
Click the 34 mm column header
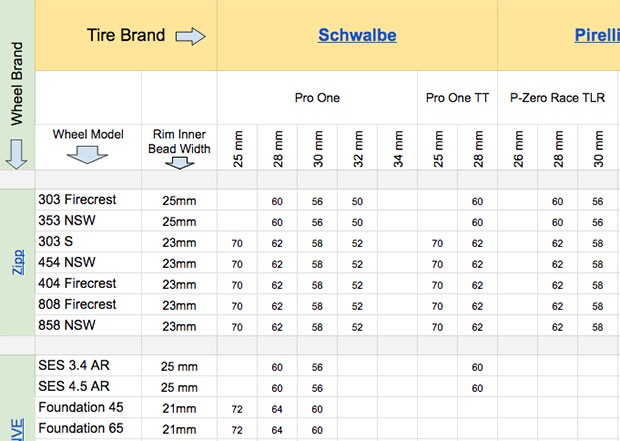(x=397, y=147)
